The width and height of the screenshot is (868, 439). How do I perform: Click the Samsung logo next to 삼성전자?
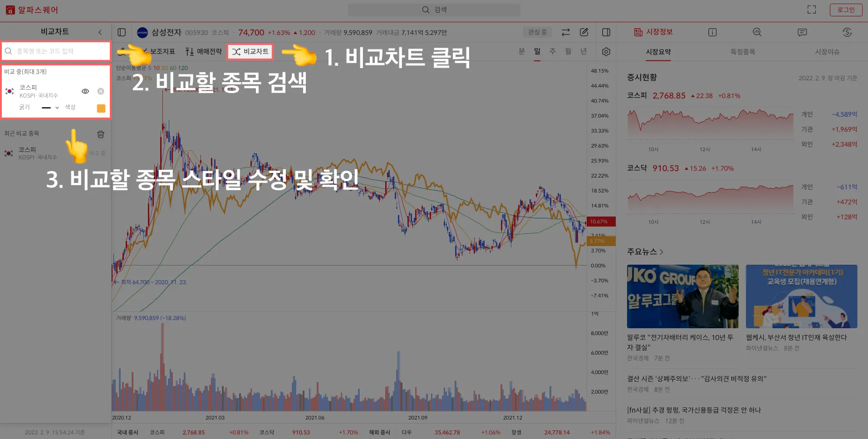click(142, 32)
